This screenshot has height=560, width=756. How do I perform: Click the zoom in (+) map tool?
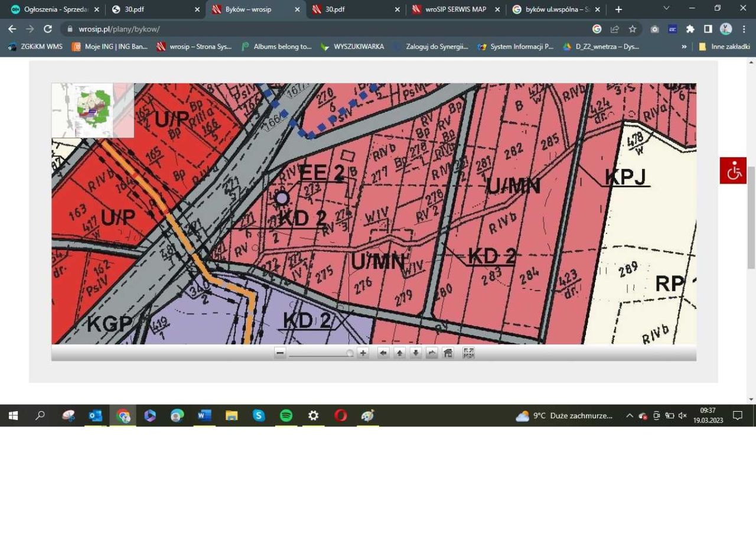(x=363, y=353)
